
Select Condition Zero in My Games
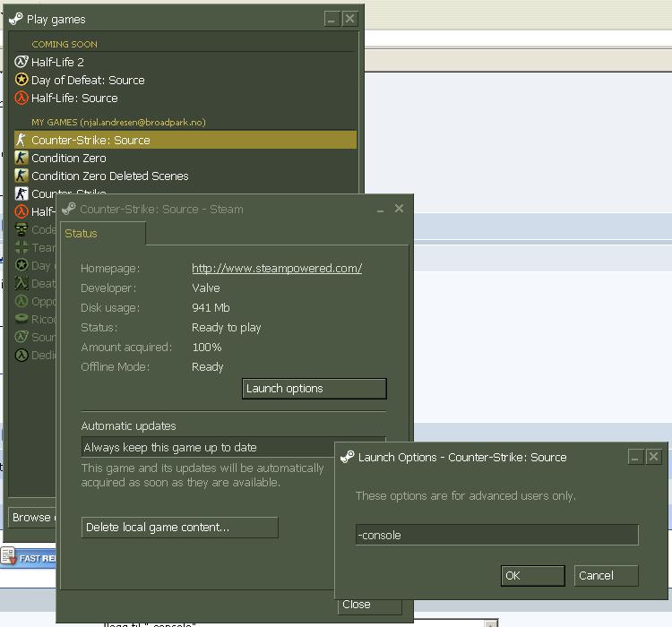185,158
